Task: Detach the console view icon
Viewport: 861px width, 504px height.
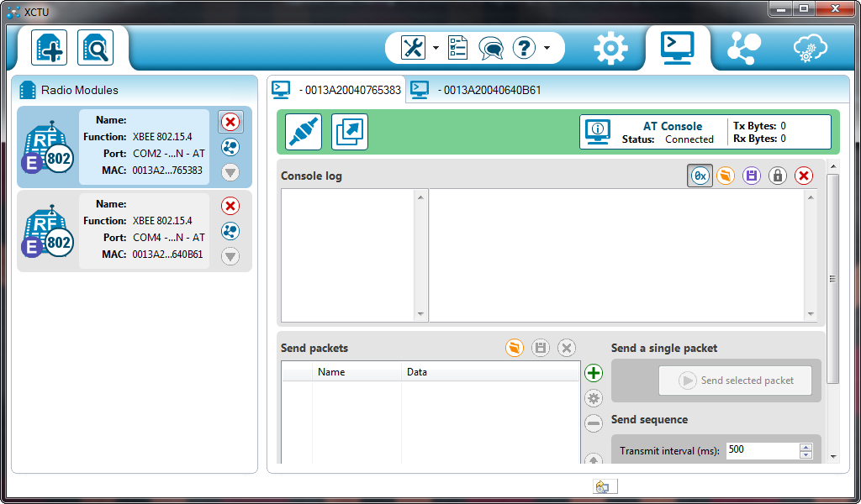Action: 350,132
